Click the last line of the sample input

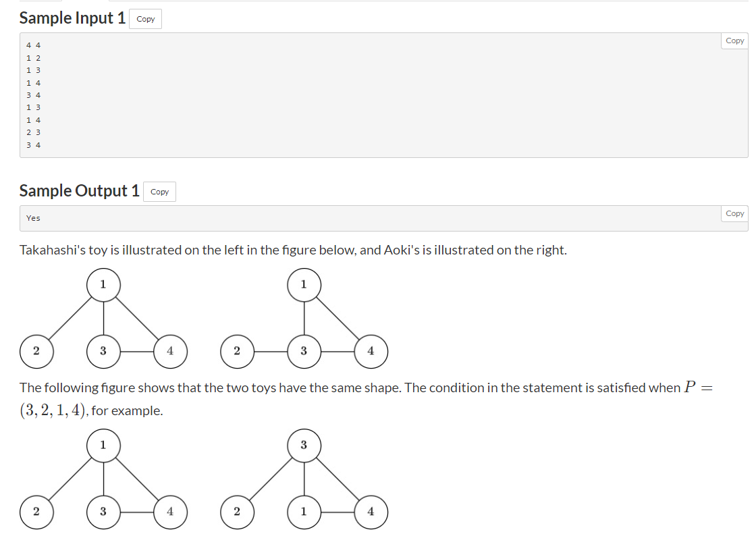click(33, 144)
